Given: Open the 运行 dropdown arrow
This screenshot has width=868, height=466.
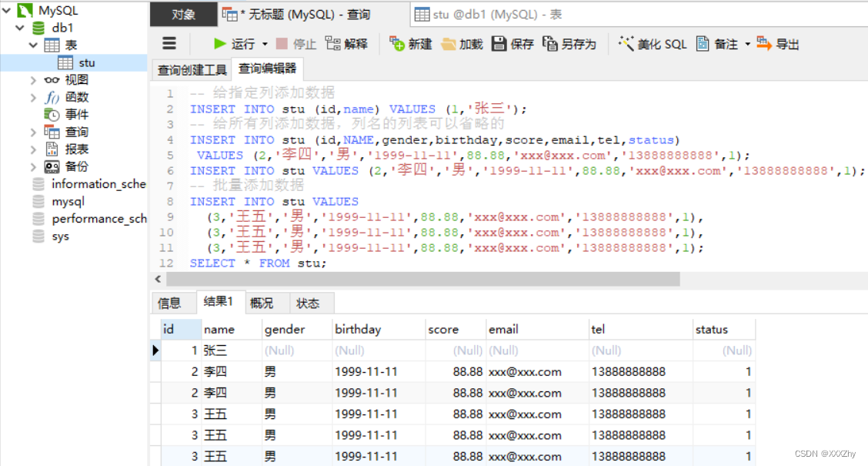Looking at the screenshot, I should click(265, 45).
